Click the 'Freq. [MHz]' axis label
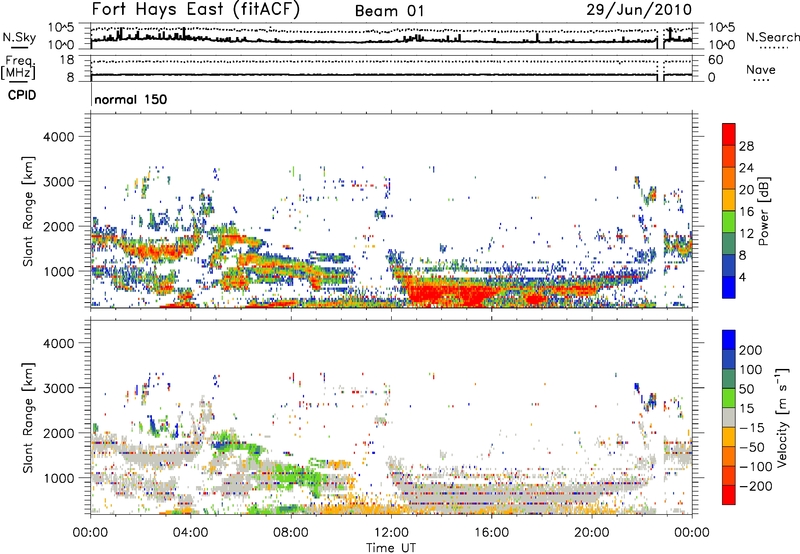The height and width of the screenshot is (554, 800). (18, 67)
